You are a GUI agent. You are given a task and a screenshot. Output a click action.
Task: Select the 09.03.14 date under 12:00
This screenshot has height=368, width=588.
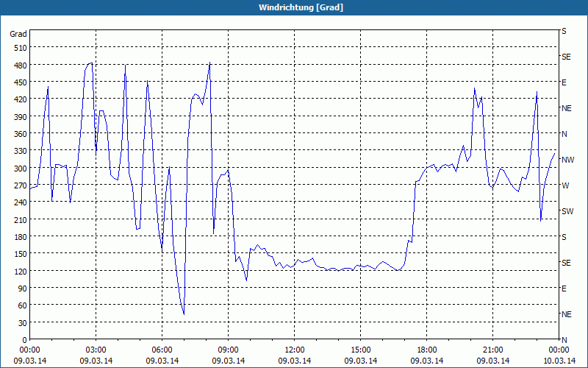coord(295,361)
